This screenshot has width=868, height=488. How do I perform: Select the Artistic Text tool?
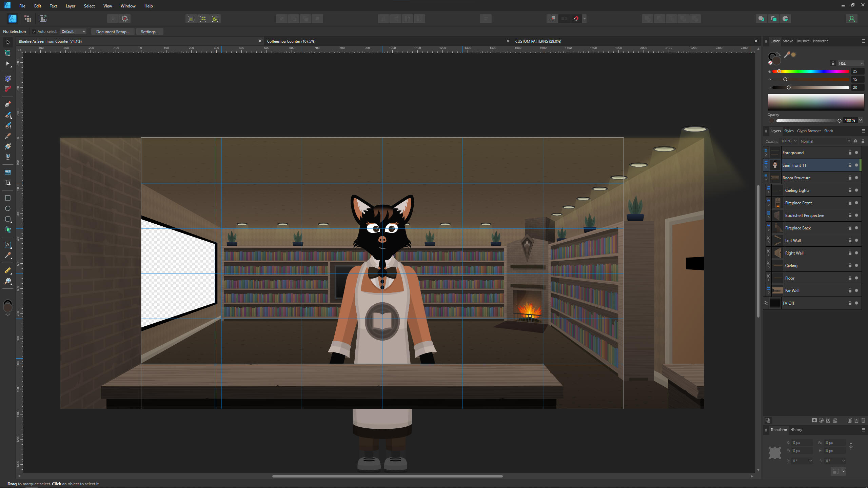tap(7, 245)
